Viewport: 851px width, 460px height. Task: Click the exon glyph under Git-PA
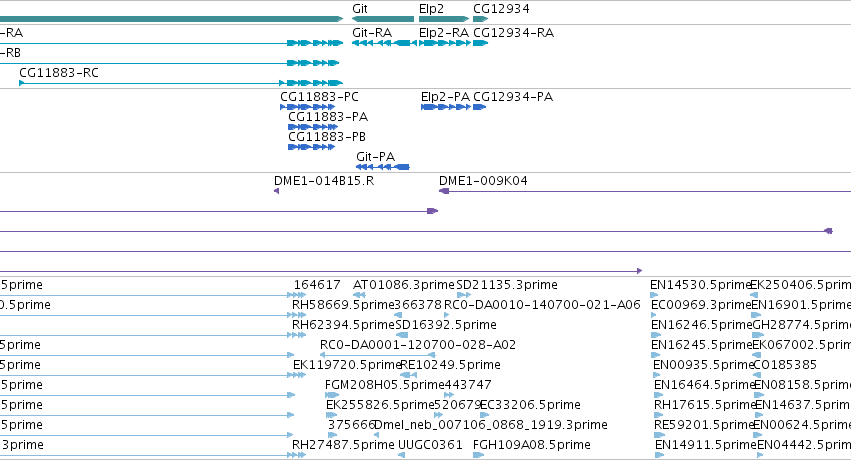coord(383,167)
